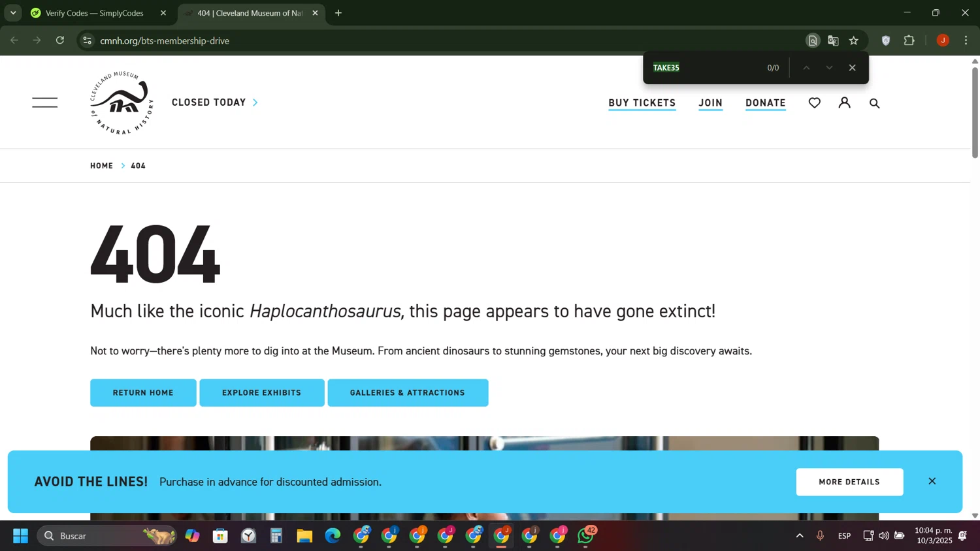The height and width of the screenshot is (551, 980).
Task: Click the Galleries & Attractions button
Action: click(408, 393)
